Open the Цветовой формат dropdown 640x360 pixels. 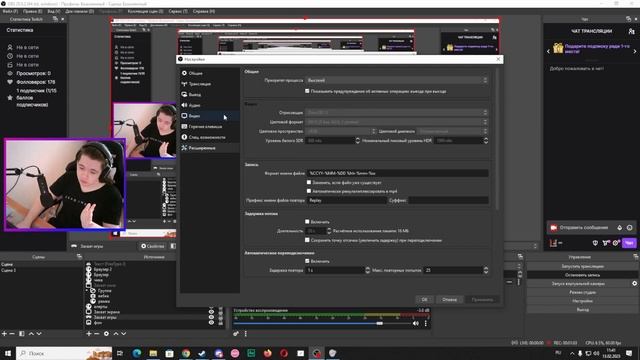396,122
